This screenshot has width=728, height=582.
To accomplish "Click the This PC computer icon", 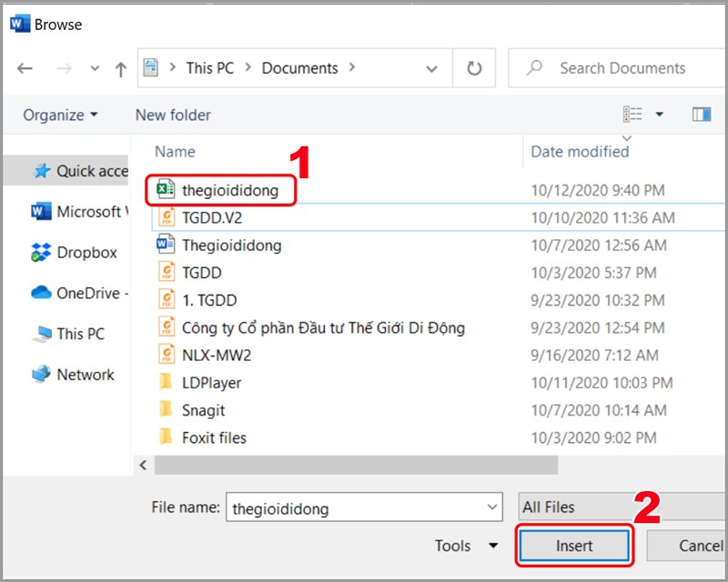I will click(42, 334).
